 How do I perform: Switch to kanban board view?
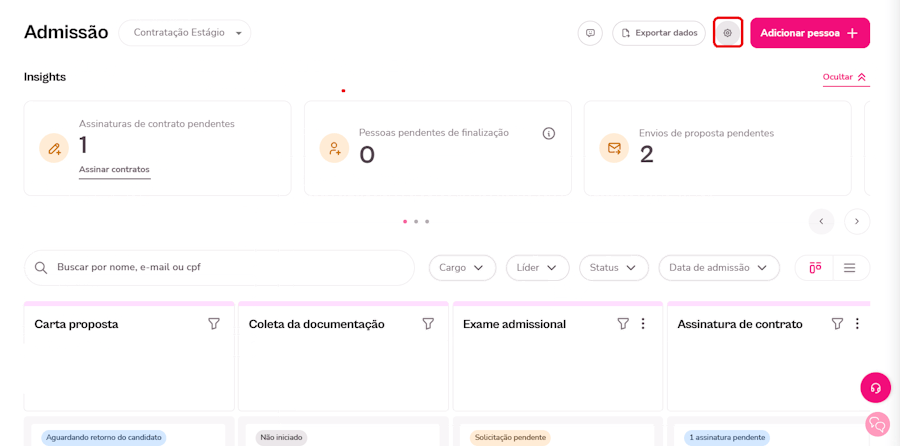(815, 267)
